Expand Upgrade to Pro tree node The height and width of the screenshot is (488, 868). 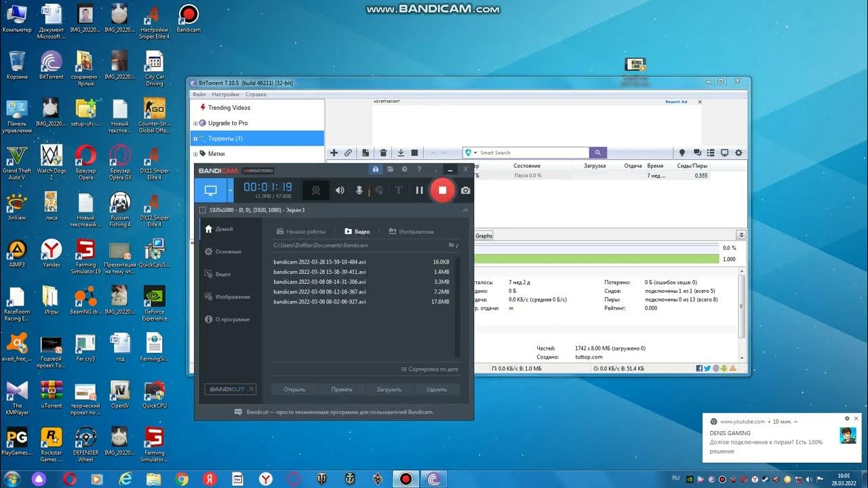pyautogui.click(x=195, y=123)
